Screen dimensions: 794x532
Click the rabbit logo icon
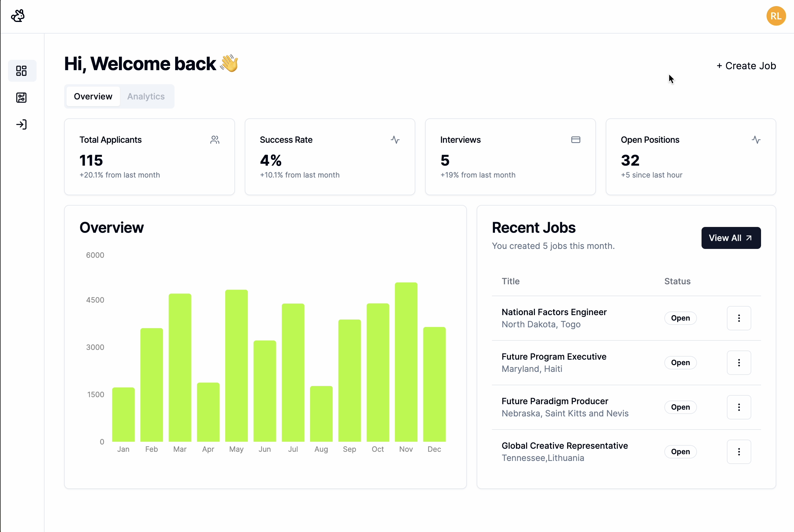click(x=18, y=16)
